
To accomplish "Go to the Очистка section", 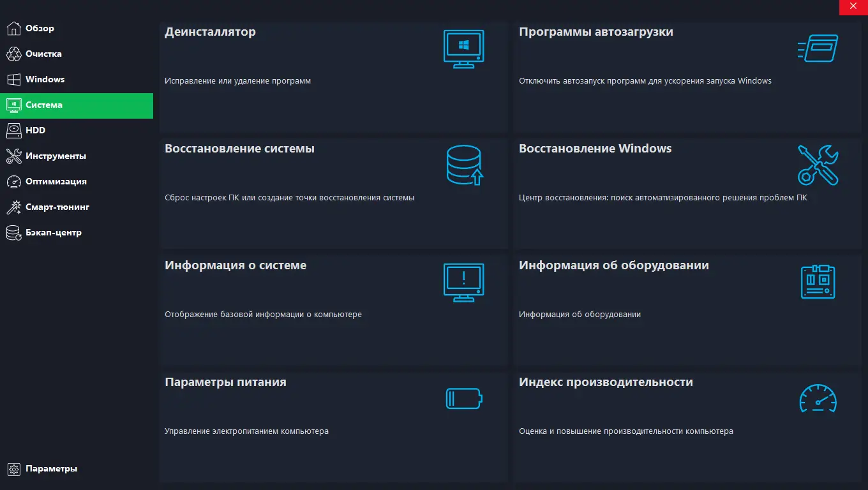I will tap(77, 54).
